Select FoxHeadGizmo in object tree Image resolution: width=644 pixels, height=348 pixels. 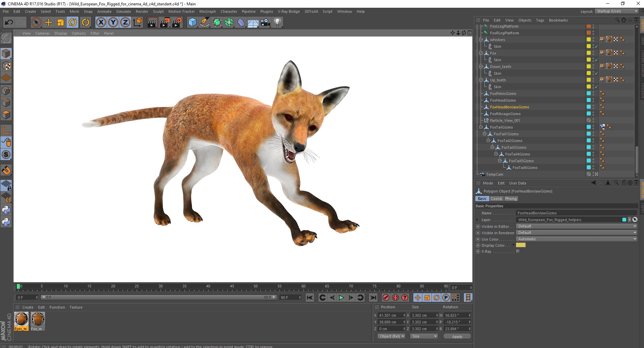pos(503,100)
